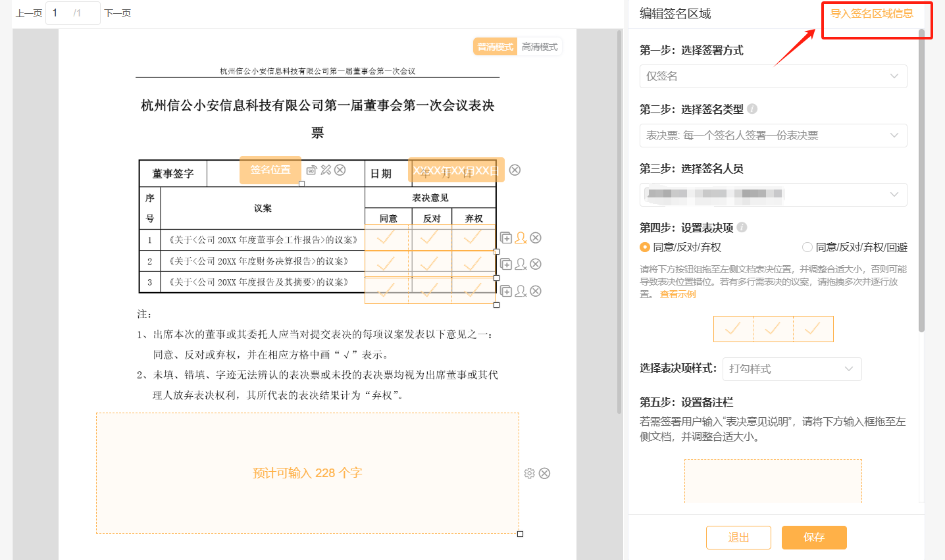Open the 查看示例 link
Screen dimensions: 945x560
click(x=678, y=294)
